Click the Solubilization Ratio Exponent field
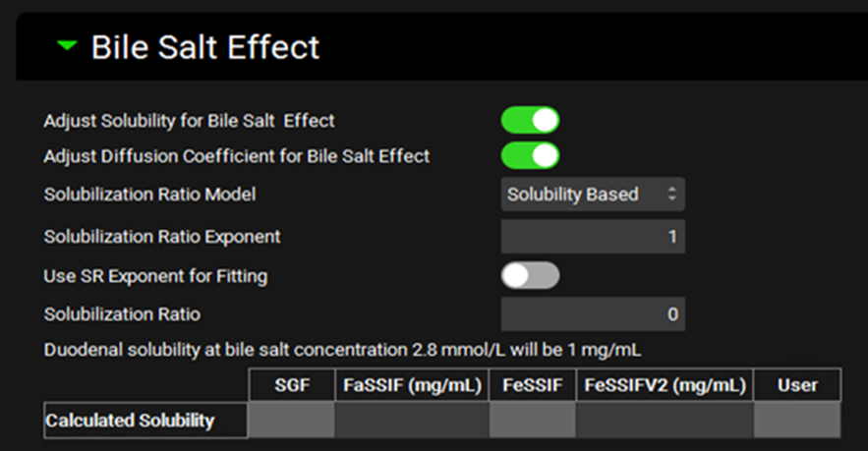The image size is (868, 451). [592, 237]
